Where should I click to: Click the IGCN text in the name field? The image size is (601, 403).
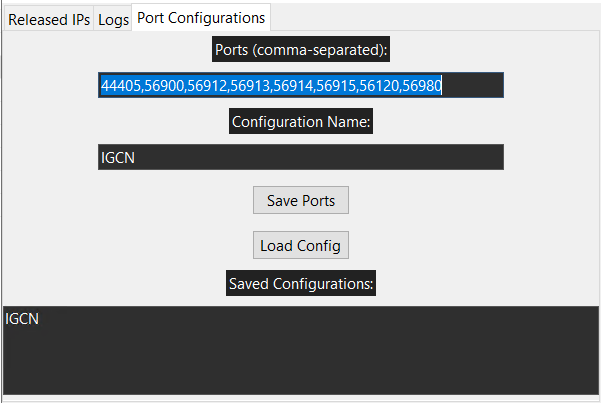[118, 158]
